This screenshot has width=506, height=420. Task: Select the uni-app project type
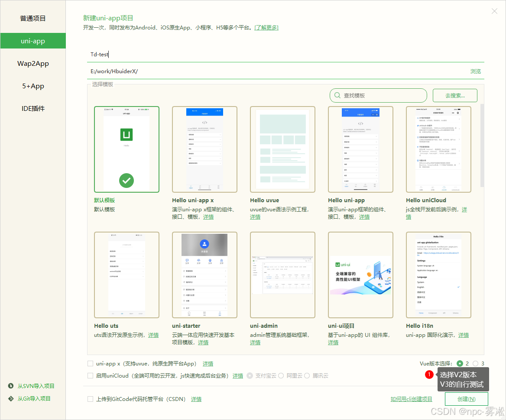click(x=33, y=41)
